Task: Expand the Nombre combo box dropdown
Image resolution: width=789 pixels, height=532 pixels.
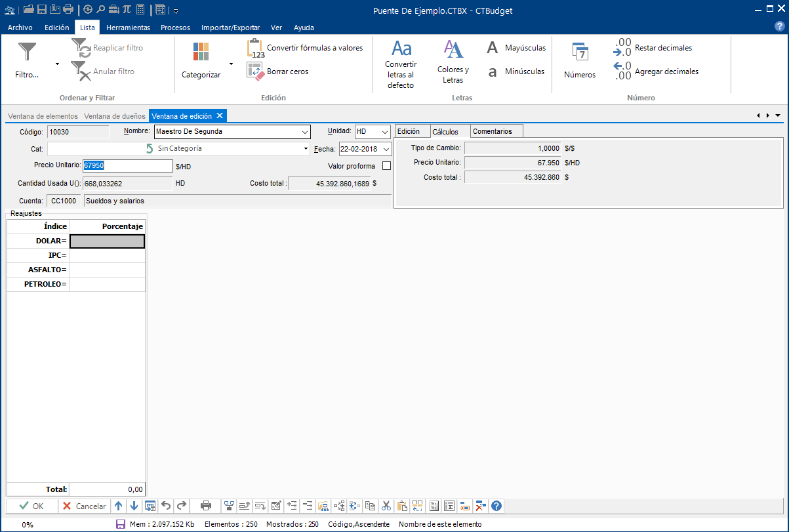Action: coord(304,132)
